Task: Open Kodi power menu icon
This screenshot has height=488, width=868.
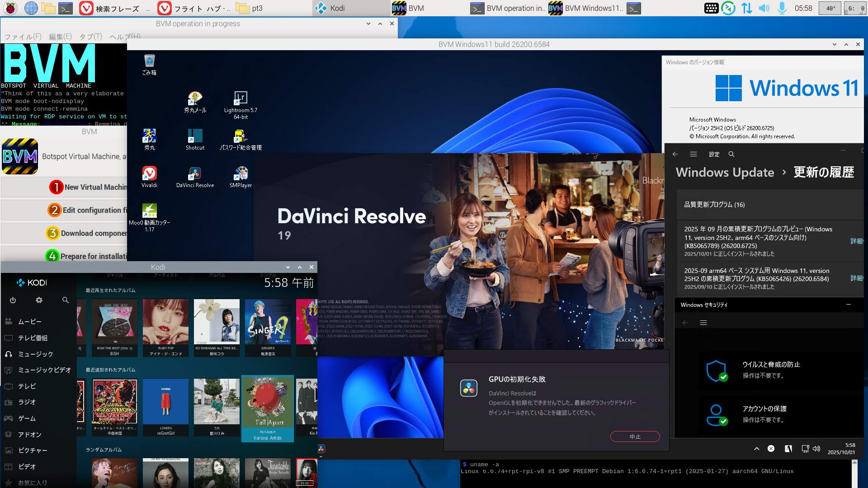Action: tap(13, 300)
